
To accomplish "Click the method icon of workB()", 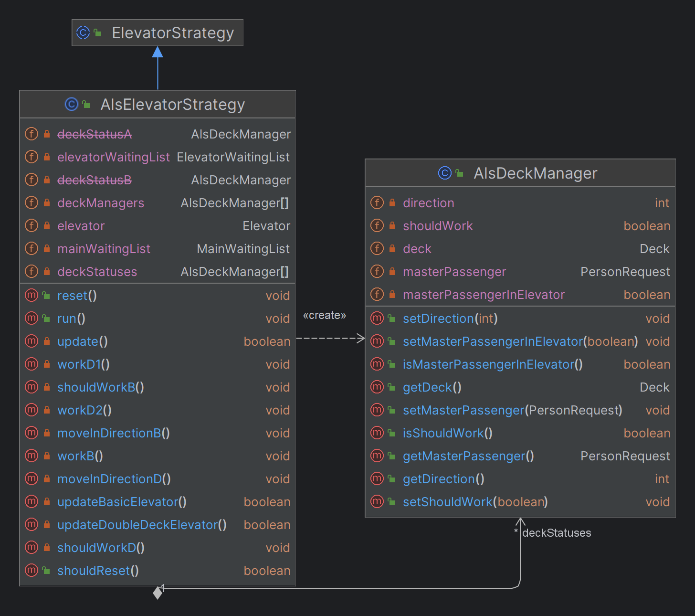I will pyautogui.click(x=32, y=456).
